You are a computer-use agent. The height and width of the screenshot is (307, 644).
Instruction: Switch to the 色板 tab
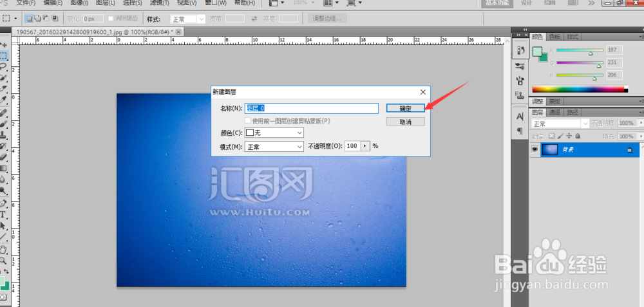pyautogui.click(x=555, y=37)
